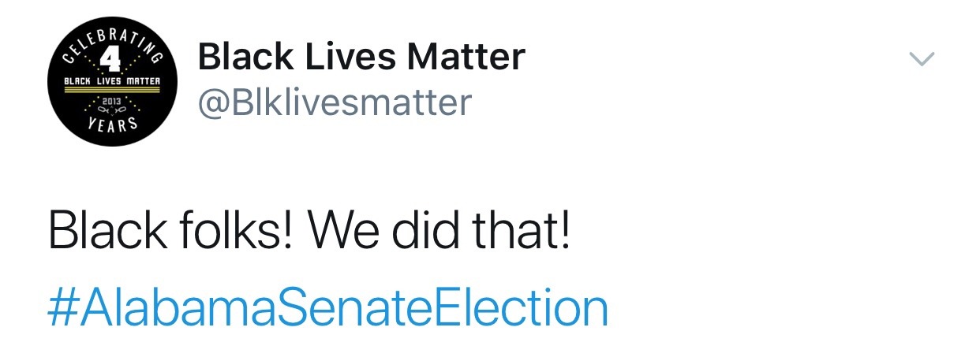
Task: Open the tweet options chevron menu
Action: (x=921, y=59)
